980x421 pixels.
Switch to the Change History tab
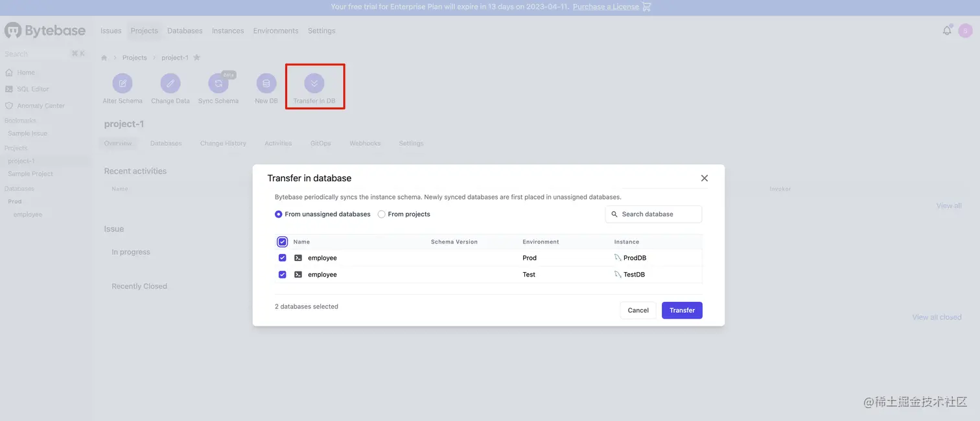pos(223,143)
